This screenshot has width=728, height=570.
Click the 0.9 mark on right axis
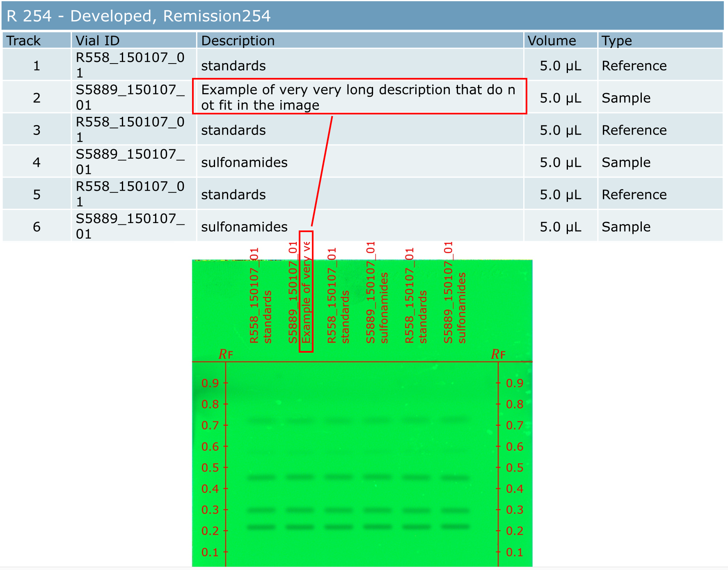click(x=515, y=383)
